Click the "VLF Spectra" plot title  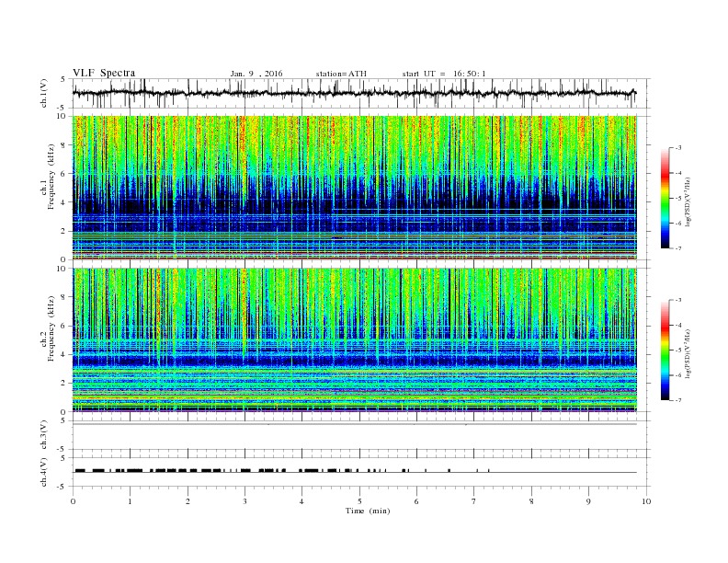click(x=104, y=73)
